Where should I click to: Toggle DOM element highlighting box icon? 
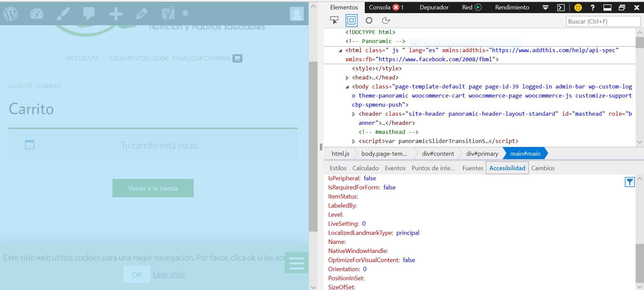351,21
